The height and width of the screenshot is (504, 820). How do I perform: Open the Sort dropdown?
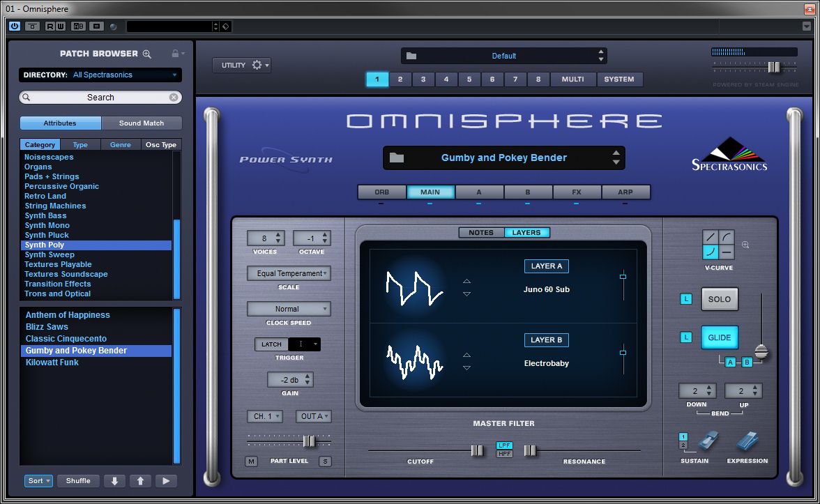coord(39,481)
